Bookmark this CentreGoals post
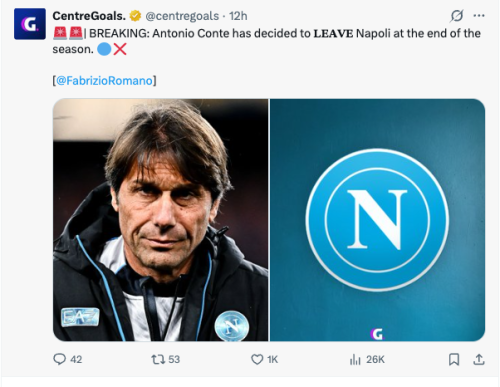The width and height of the screenshot is (500, 387). pyautogui.click(x=454, y=359)
